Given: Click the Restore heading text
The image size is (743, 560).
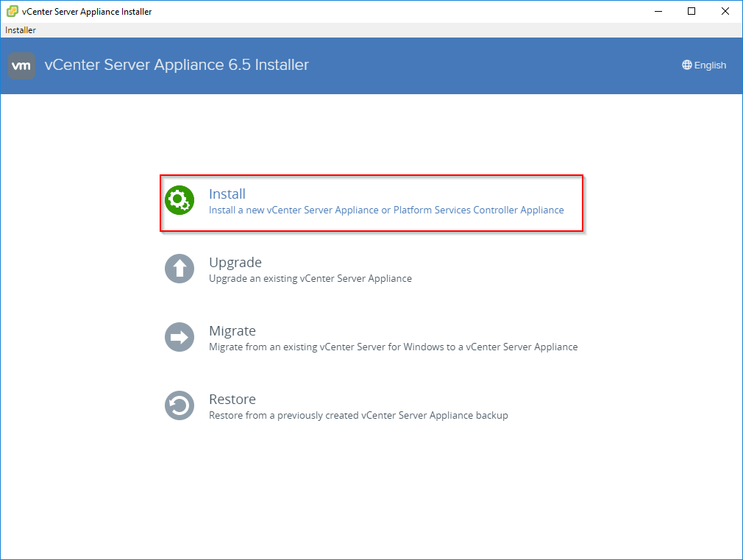Looking at the screenshot, I should click(x=232, y=399).
